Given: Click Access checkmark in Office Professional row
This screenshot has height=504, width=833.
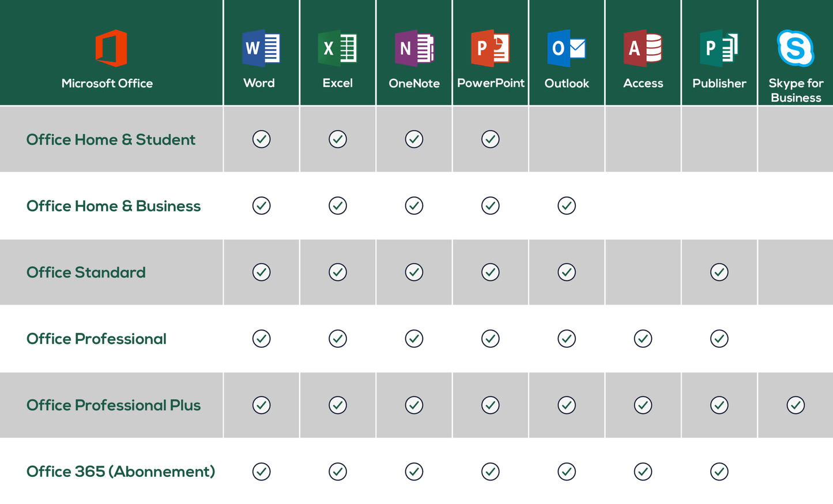Looking at the screenshot, I should pyautogui.click(x=643, y=339).
